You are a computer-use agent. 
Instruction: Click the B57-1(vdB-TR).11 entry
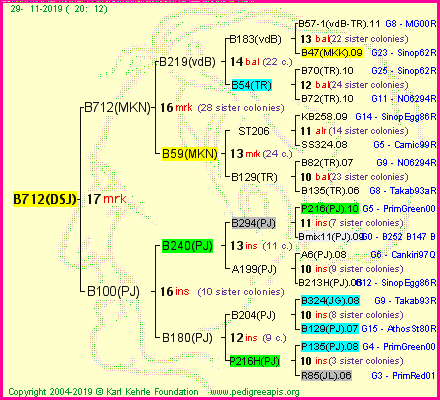[x=339, y=24]
